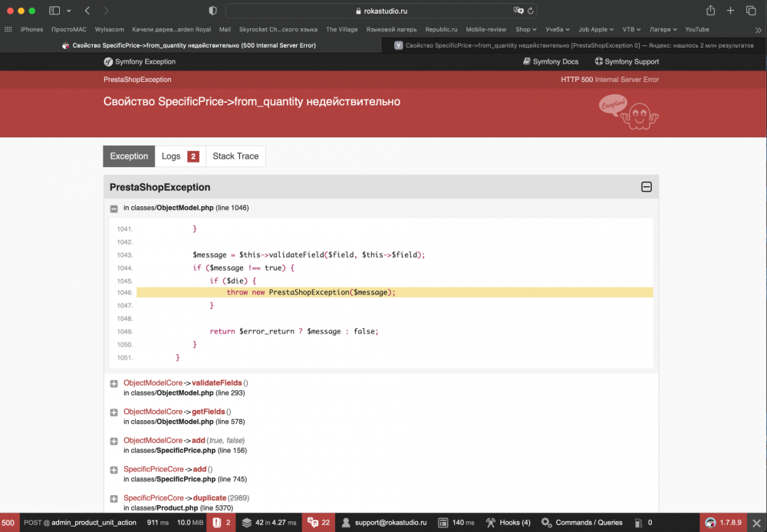
Task: Open Symfony Support link
Action: tap(627, 61)
